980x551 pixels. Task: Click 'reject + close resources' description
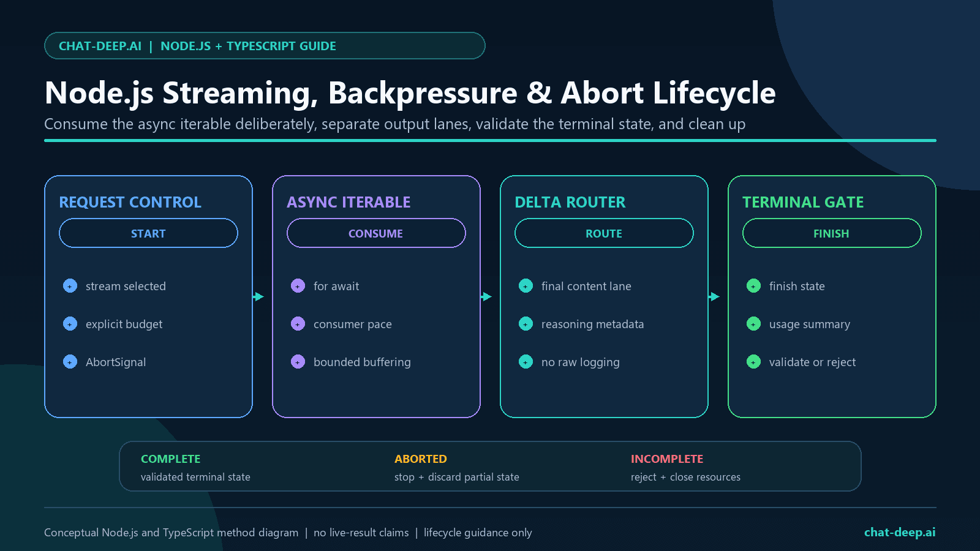tap(685, 477)
